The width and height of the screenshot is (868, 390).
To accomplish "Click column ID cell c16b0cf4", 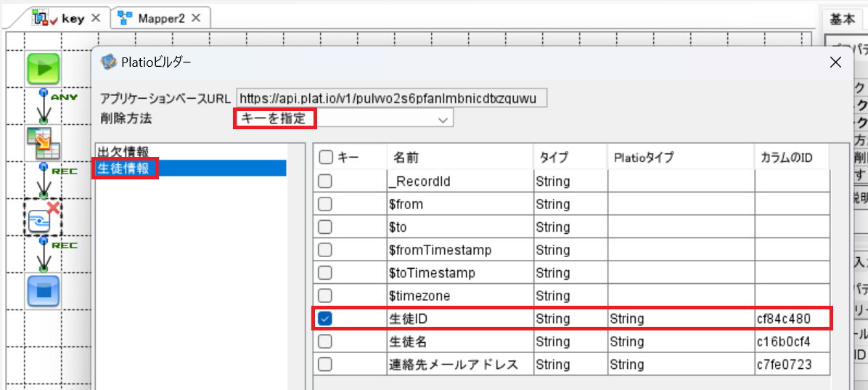I will pyautogui.click(x=793, y=342).
